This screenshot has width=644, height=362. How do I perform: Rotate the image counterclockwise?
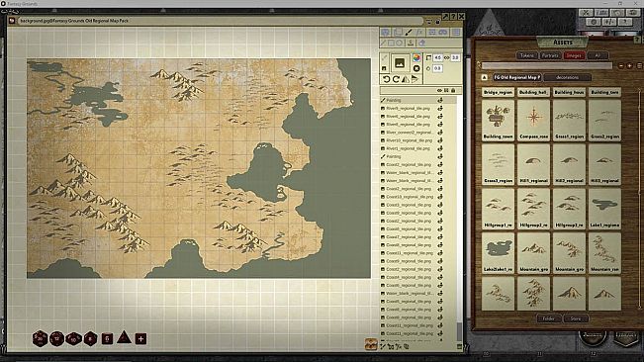point(386,79)
